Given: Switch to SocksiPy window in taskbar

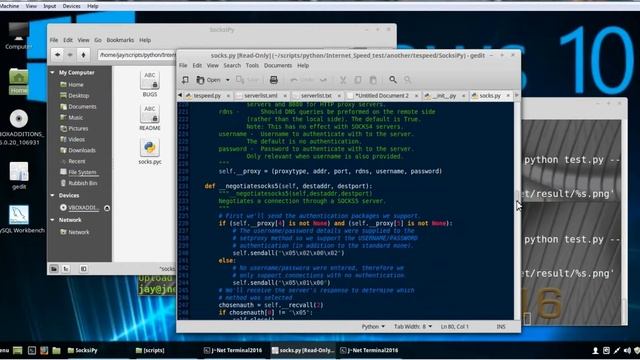Looking at the screenshot, I should pos(82,350).
